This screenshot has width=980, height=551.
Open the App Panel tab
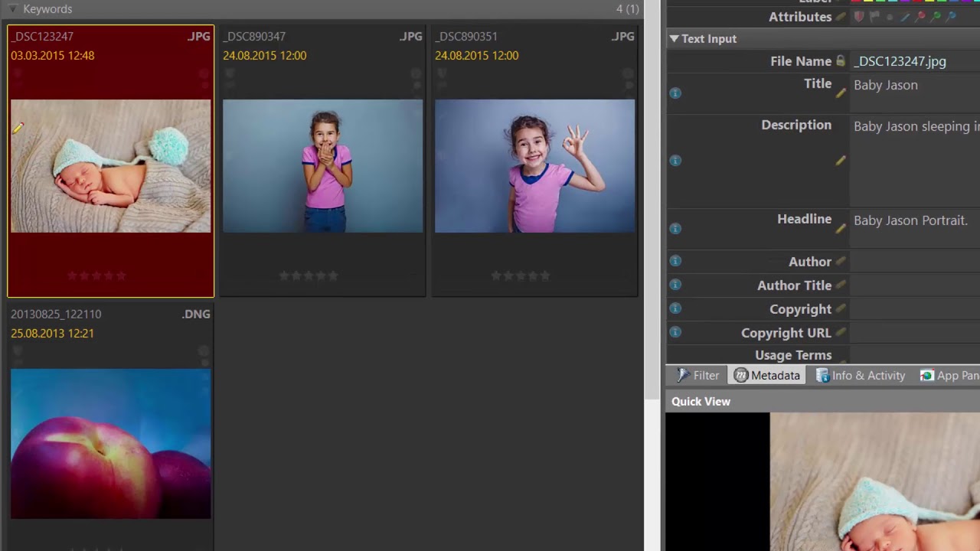(949, 376)
